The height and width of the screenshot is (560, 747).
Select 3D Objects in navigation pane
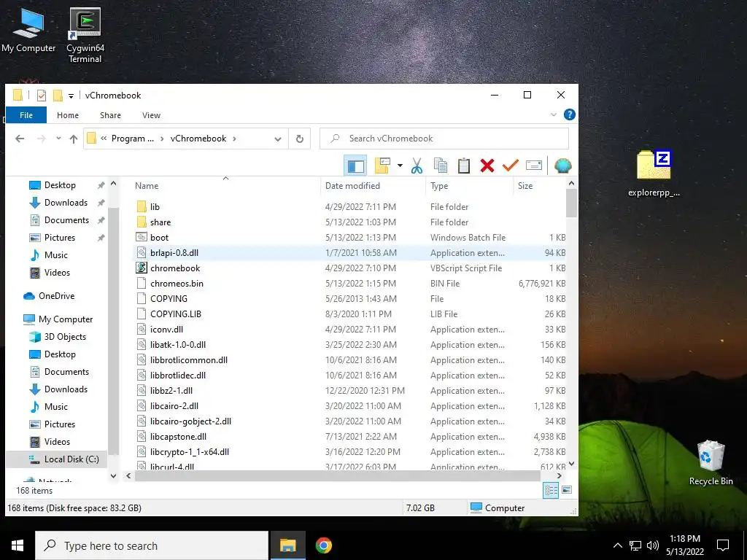pyautogui.click(x=65, y=337)
